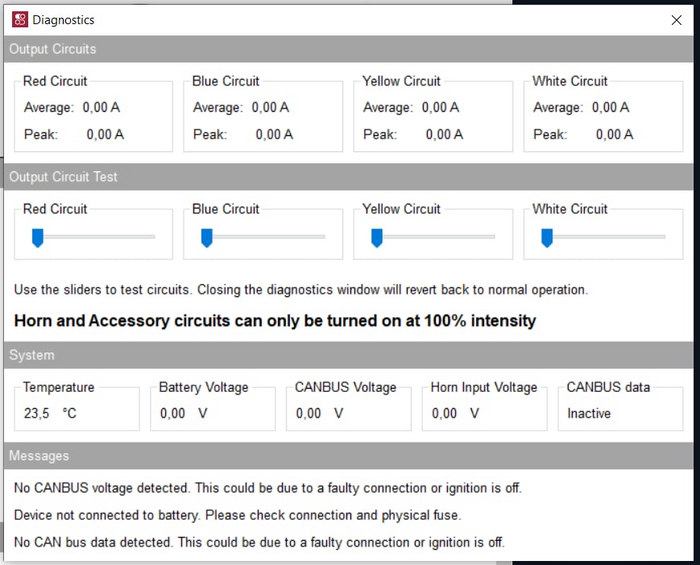Click the Blue Circuit test slider handle

(207, 237)
